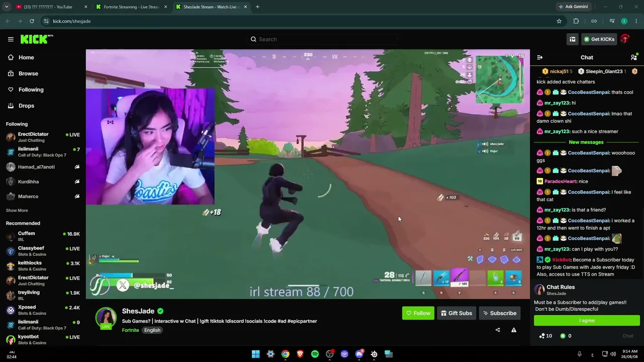The width and height of the screenshot is (644, 362).
Task: Open the recommended Cuffem channel
Action: [42, 236]
